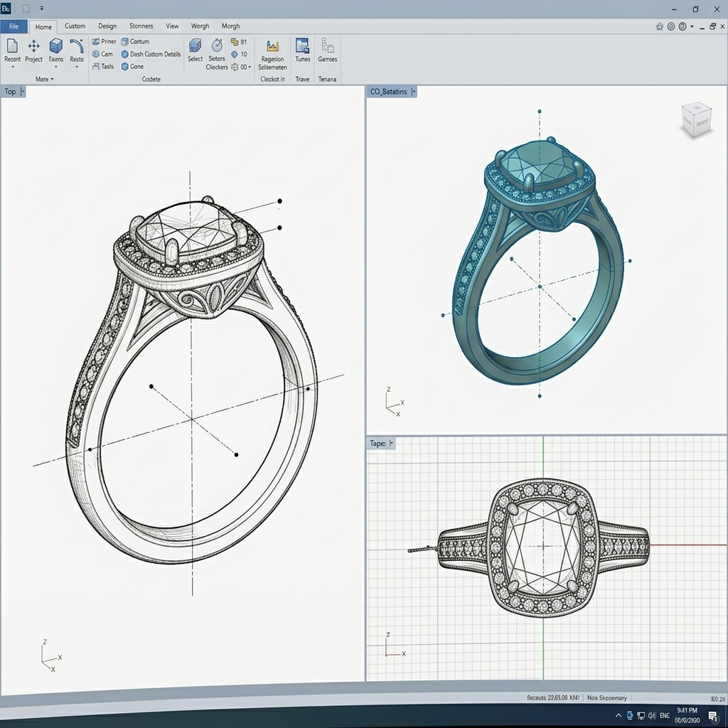Click the Top viewport label

click(10, 92)
